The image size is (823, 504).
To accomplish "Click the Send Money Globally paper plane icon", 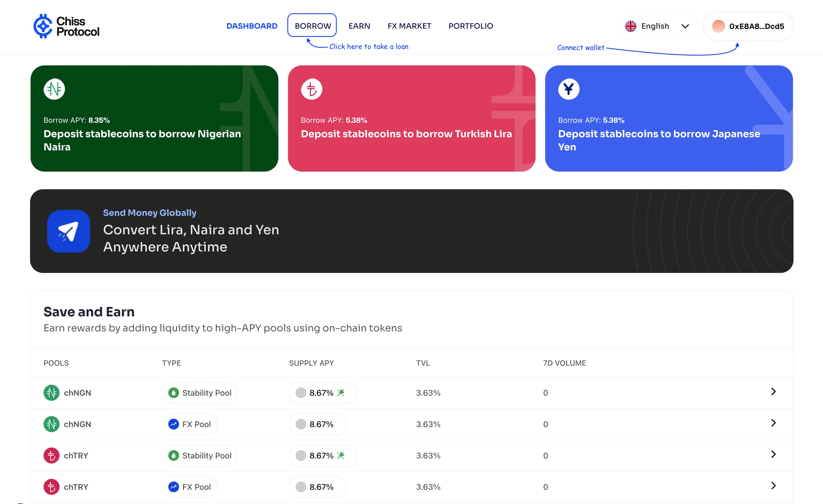I will pos(69,231).
